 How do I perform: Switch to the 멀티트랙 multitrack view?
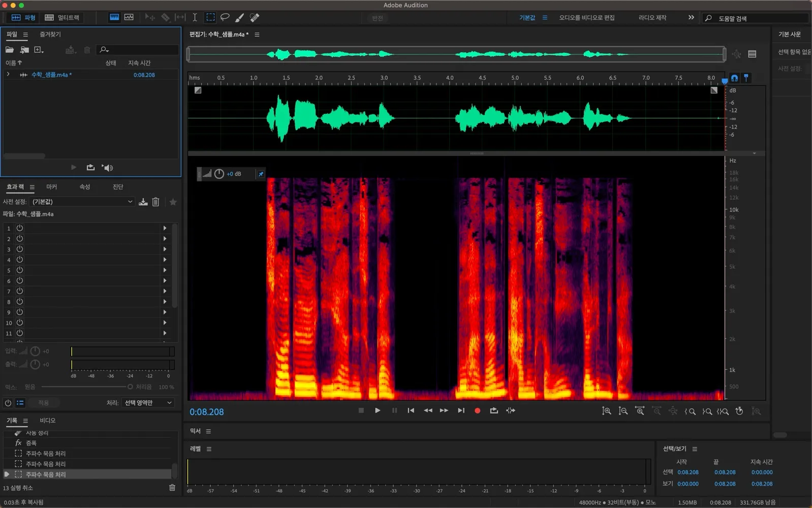62,17
